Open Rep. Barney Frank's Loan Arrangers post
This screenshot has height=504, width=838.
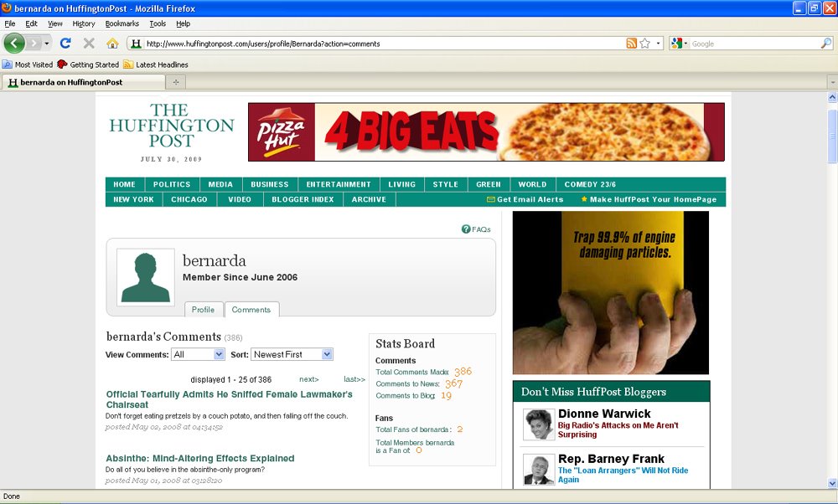point(623,475)
